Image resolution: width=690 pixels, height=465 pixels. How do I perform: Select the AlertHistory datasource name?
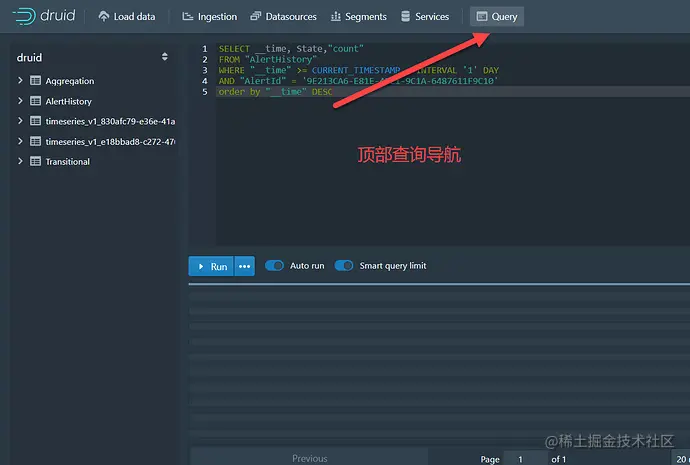pyautogui.click(x=69, y=101)
